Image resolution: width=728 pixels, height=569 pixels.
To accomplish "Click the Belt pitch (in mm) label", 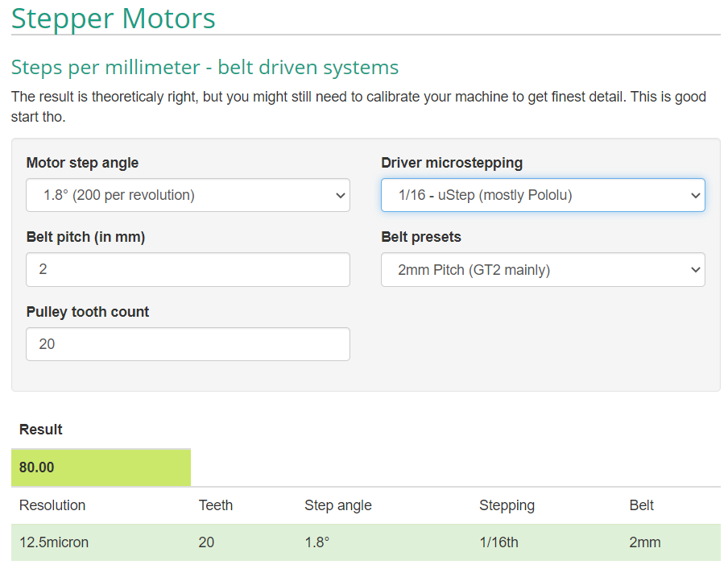I will coord(85,237).
